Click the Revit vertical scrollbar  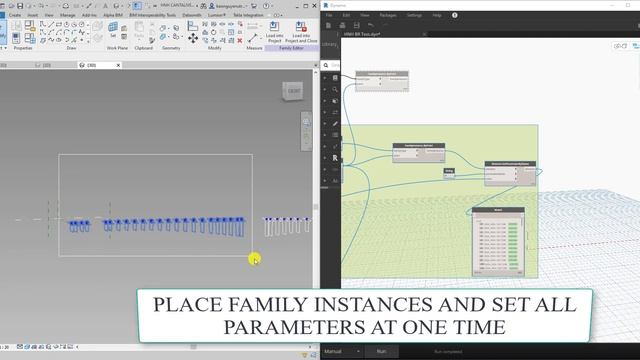316,207
